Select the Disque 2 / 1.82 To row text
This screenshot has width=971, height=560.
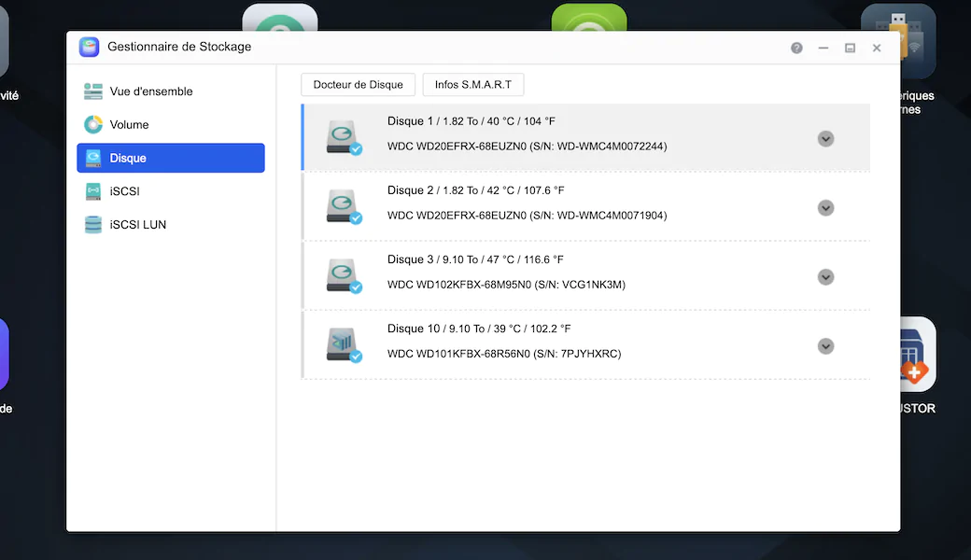(x=475, y=190)
